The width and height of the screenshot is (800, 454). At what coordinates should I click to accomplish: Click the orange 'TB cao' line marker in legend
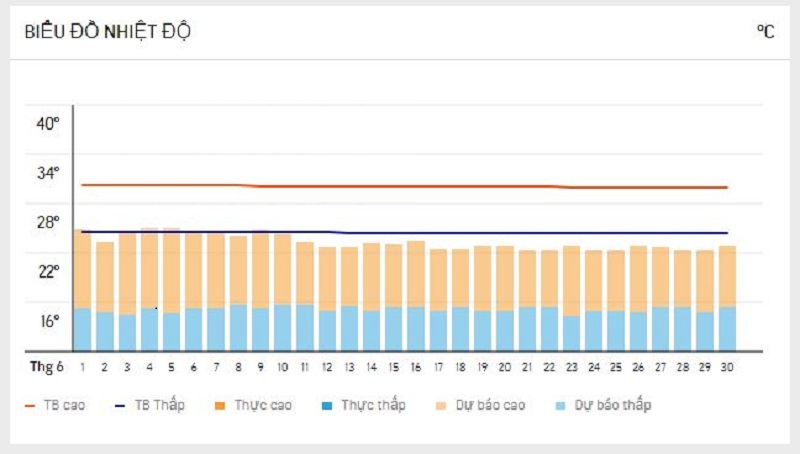tap(30, 406)
